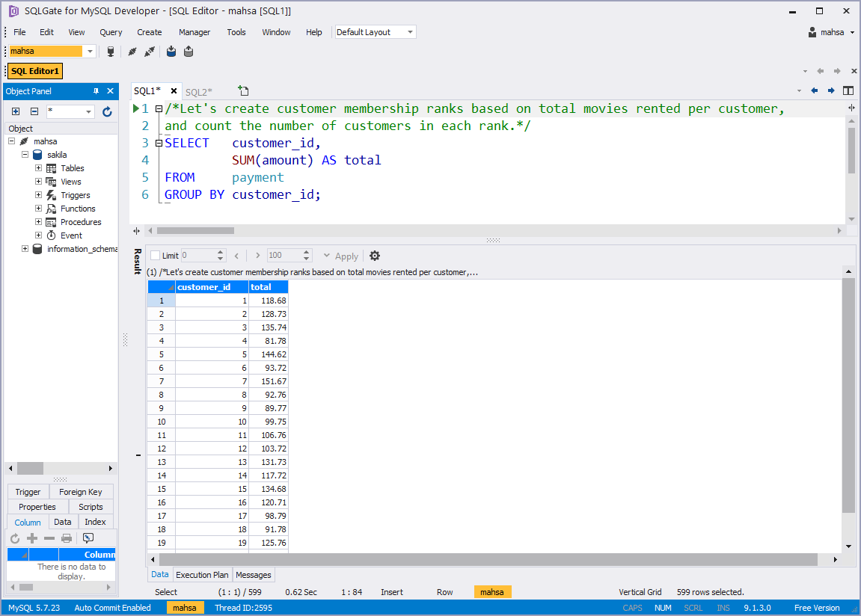Switch to the Execution Plan tab
861x616 pixels.
(x=202, y=575)
